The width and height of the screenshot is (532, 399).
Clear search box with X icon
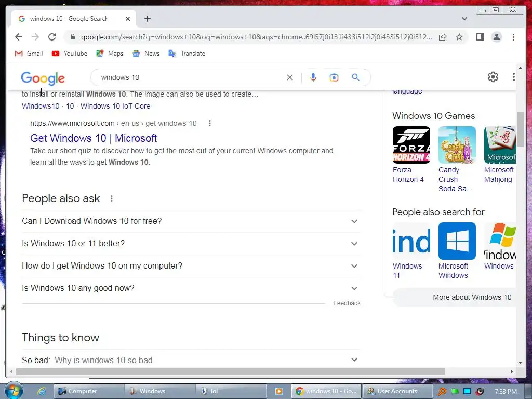pyautogui.click(x=290, y=77)
